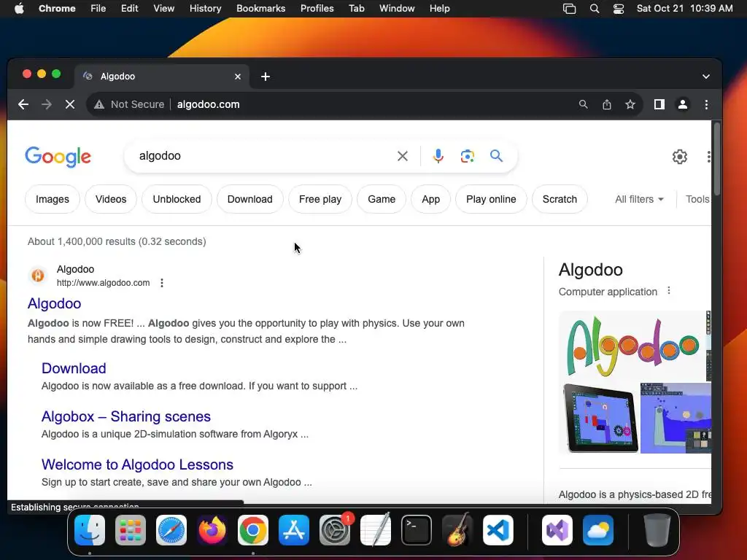Launch Firefox from the Dock
This screenshot has width=747, height=560.
[x=212, y=530]
